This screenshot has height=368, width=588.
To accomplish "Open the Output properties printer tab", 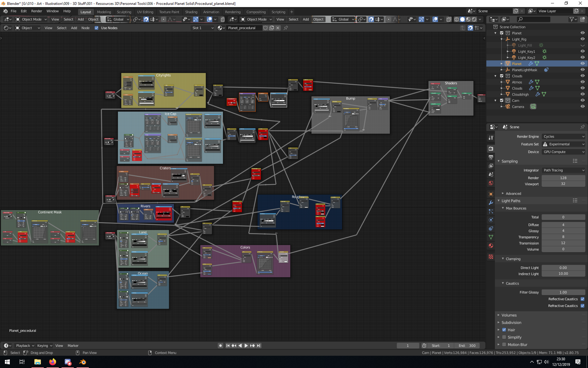I will point(491,157).
